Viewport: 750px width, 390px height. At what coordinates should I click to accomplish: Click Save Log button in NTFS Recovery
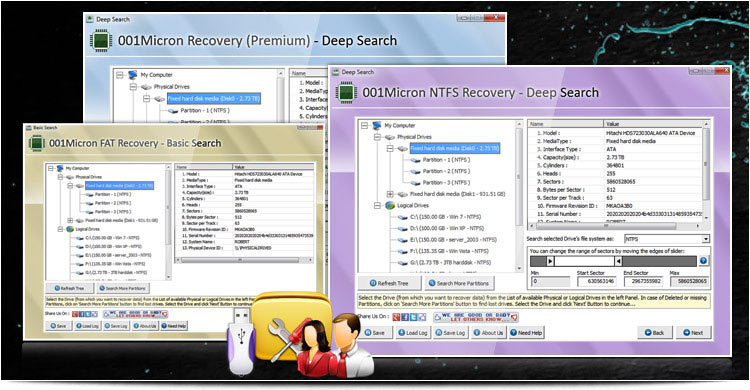coord(451,333)
